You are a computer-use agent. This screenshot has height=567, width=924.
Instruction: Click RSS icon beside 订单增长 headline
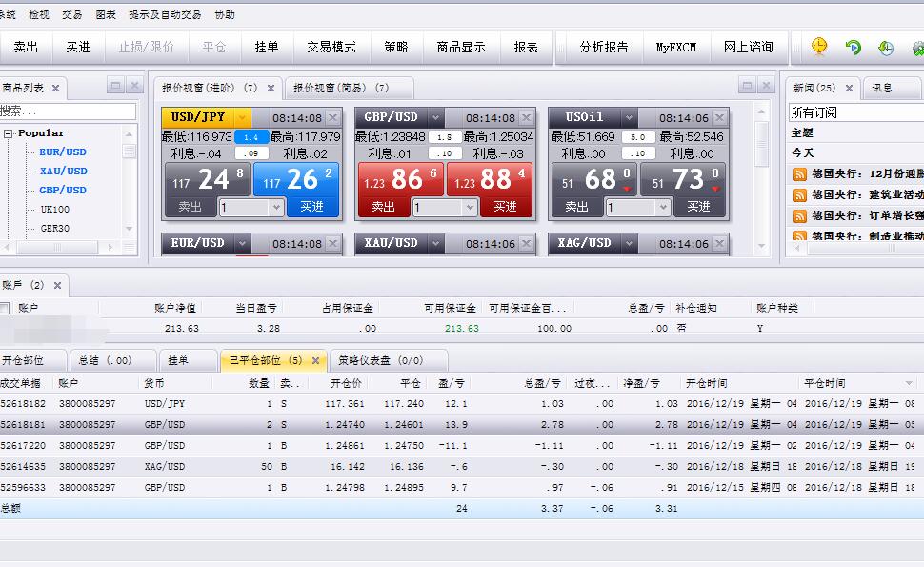pyautogui.click(x=799, y=215)
